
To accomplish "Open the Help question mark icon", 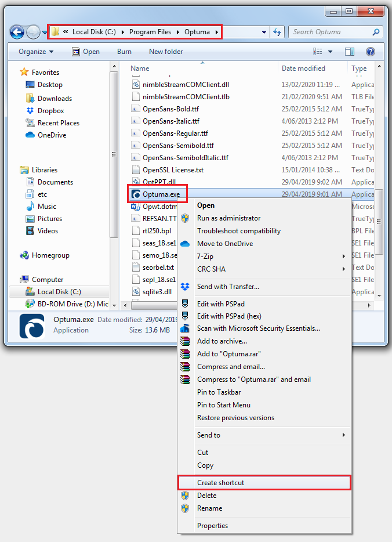I will [370, 52].
